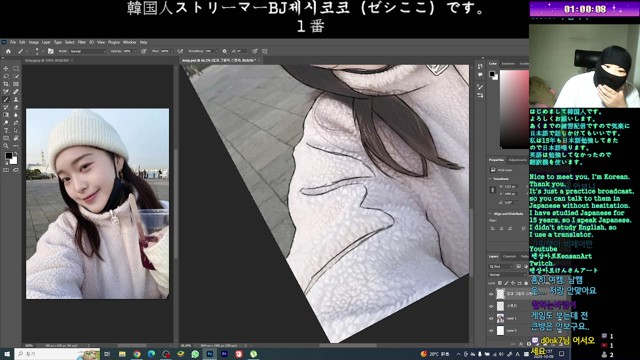Click the Home icon in the options bar

click(8, 51)
